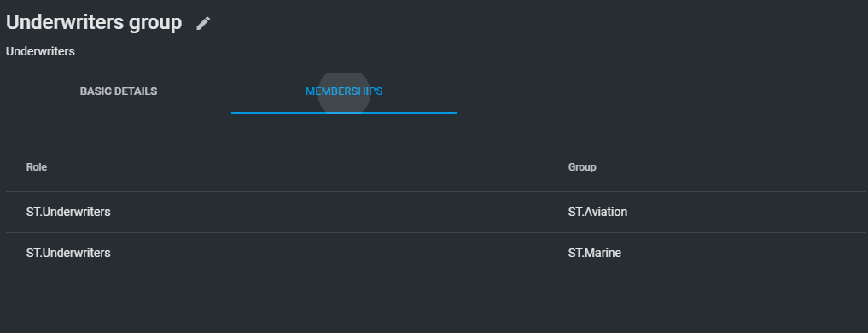Edit the group name via pencil icon
Viewport: 868px width, 333px height.
point(203,23)
